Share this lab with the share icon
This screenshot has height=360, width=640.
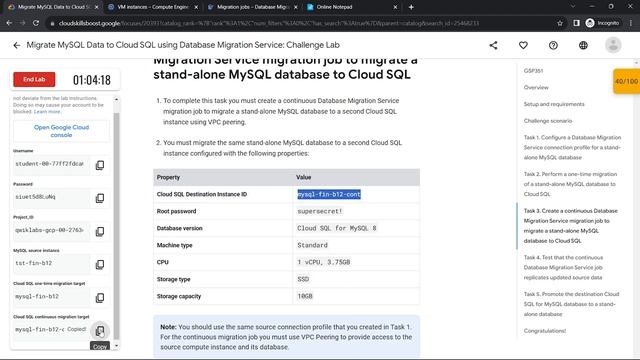493,45
